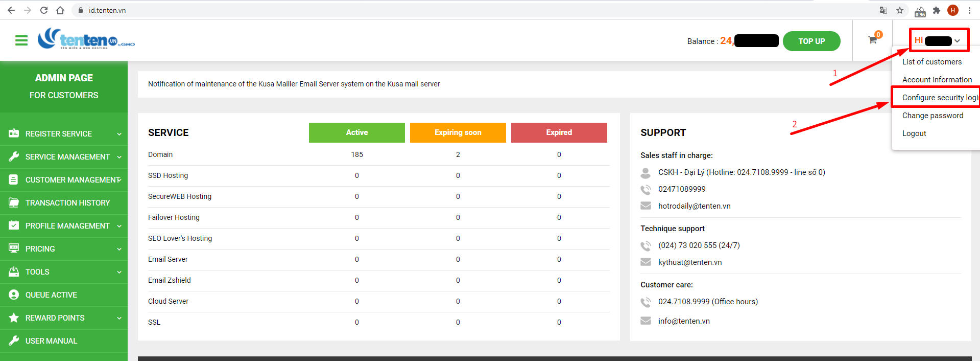
Task: Click the Active status header
Action: point(357,132)
